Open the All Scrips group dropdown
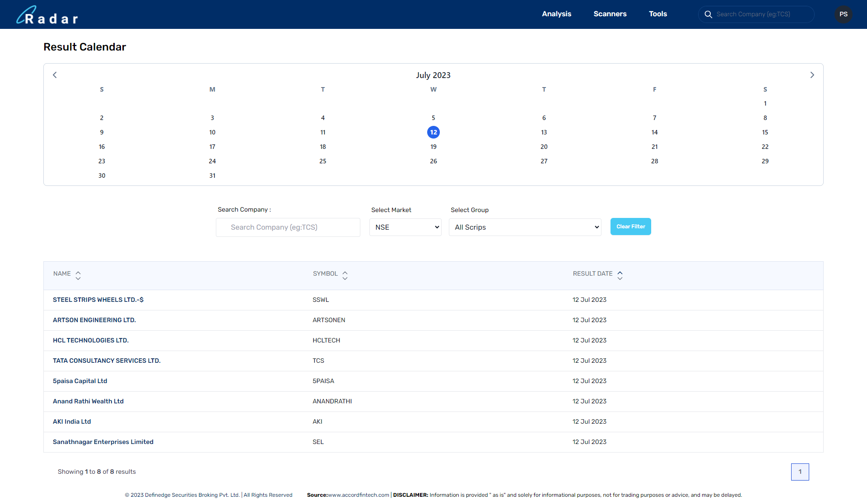This screenshot has width=867, height=504. (525, 227)
